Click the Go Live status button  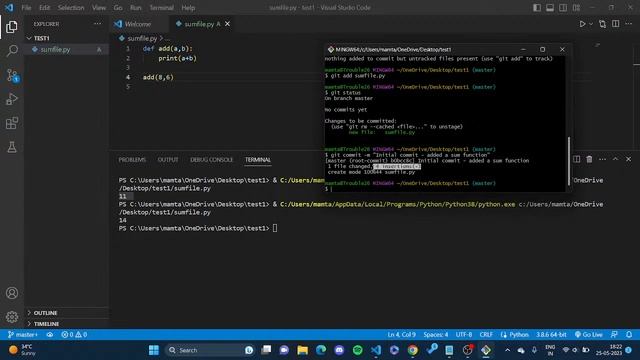tap(588, 335)
